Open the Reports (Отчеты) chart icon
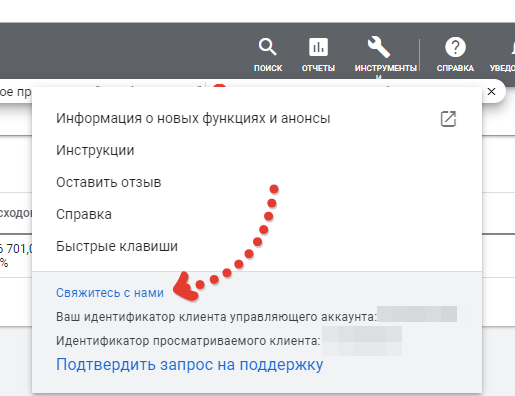The height and width of the screenshot is (396, 515). point(318,47)
